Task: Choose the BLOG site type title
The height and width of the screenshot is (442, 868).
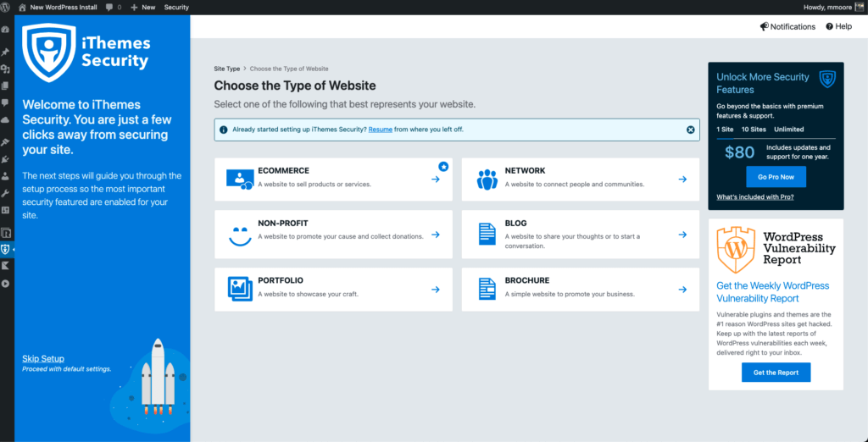Action: coord(515,224)
